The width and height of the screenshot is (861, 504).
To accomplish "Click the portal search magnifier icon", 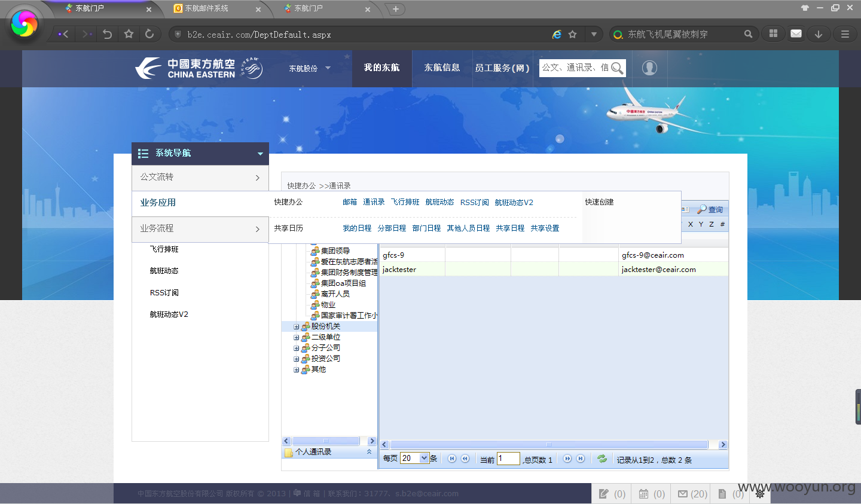I will (618, 68).
